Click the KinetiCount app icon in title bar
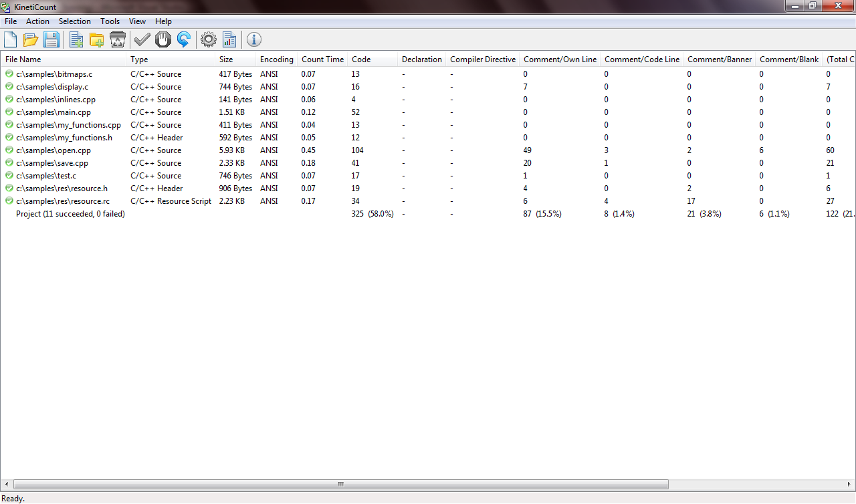The width and height of the screenshot is (856, 504). [6, 7]
